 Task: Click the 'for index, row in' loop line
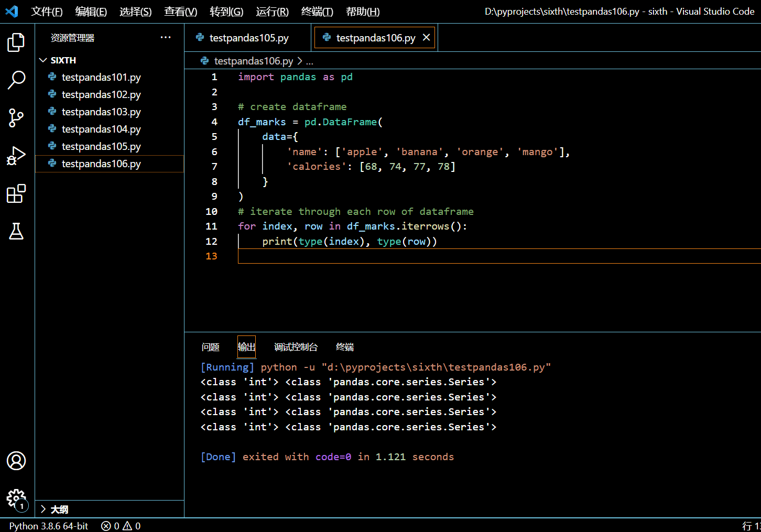point(352,226)
